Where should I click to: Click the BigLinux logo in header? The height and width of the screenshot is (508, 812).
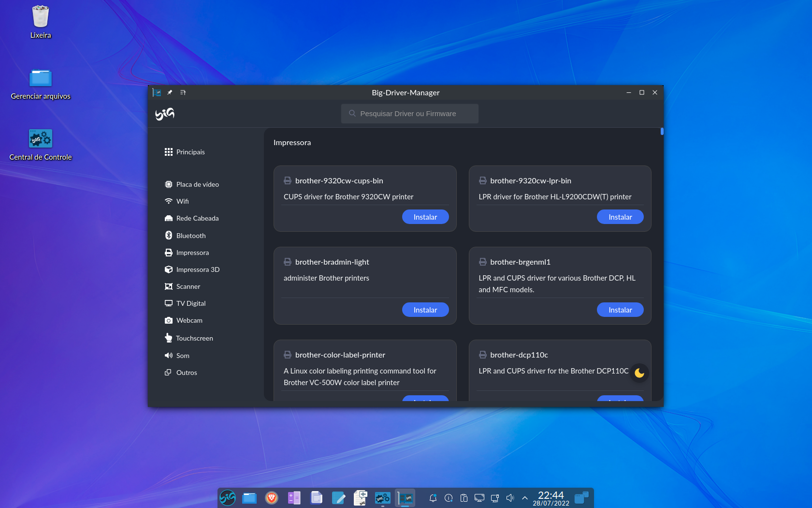coord(165,114)
